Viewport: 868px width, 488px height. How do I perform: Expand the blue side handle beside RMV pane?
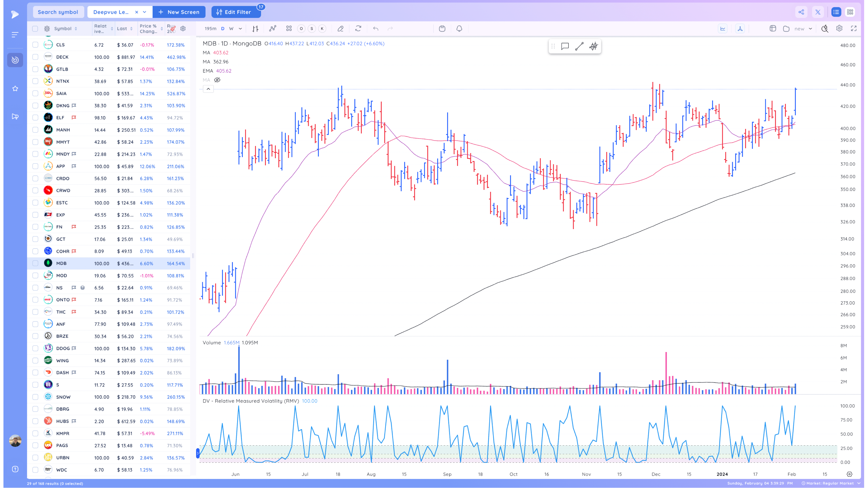click(x=198, y=453)
